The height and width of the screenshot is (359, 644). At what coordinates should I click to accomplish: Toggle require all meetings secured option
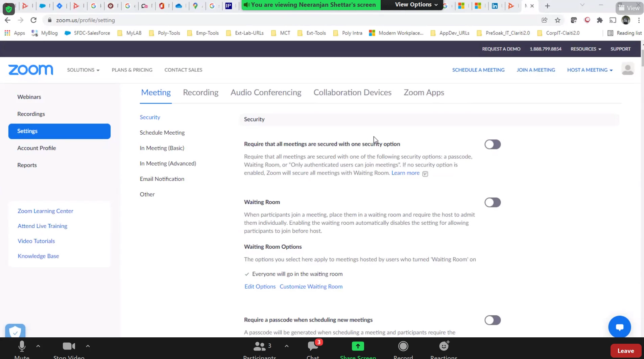coord(493,144)
